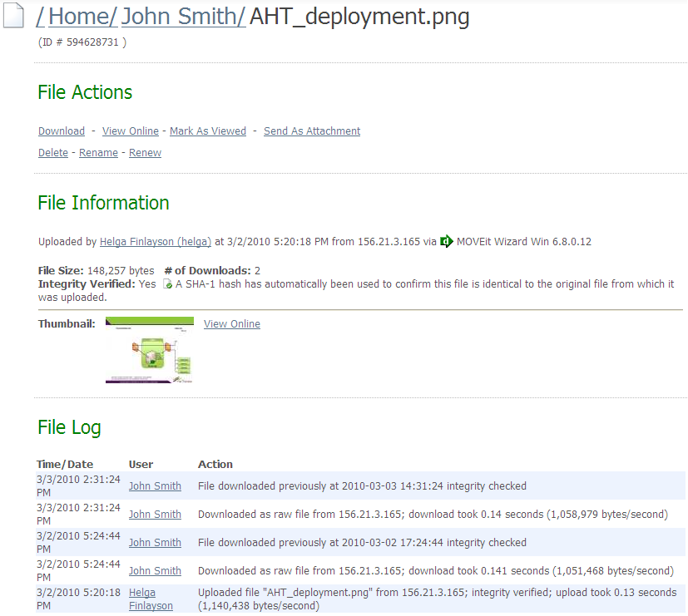The image size is (688, 616).
Task: Select View Online under File Actions
Action: click(x=130, y=131)
